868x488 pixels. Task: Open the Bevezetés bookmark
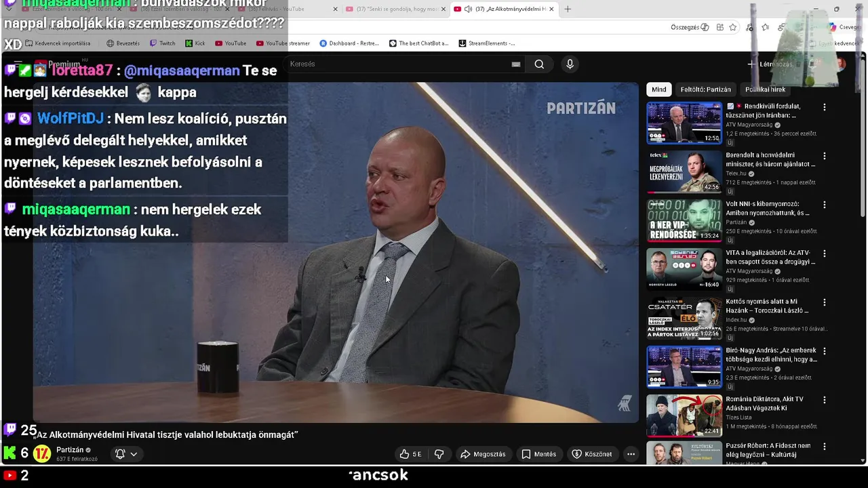click(x=123, y=43)
